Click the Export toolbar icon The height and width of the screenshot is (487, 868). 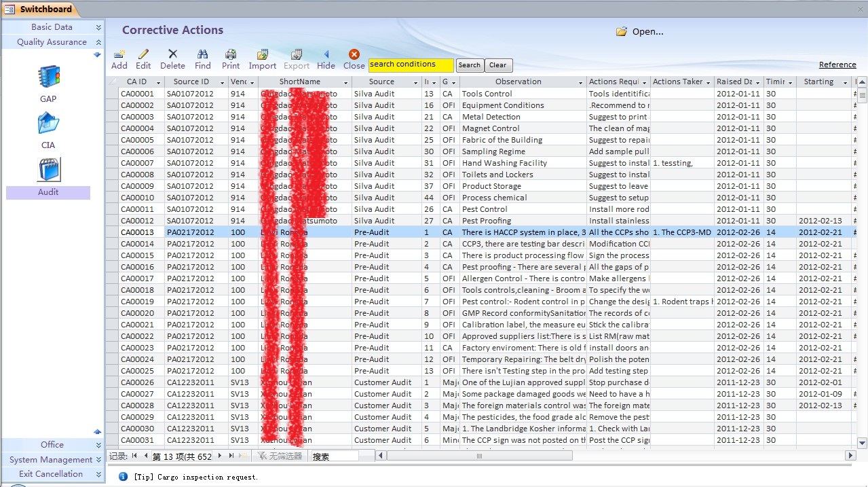click(297, 54)
